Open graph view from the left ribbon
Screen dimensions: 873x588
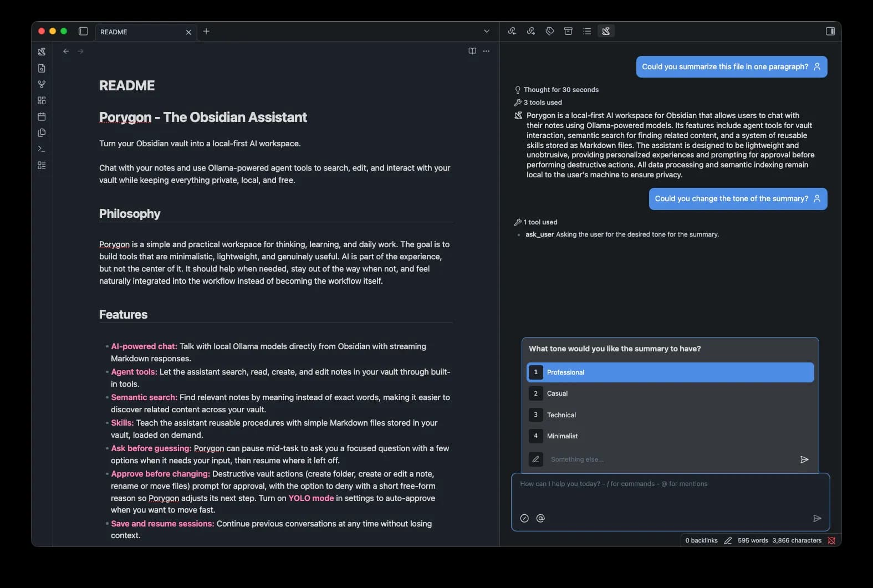(42, 84)
